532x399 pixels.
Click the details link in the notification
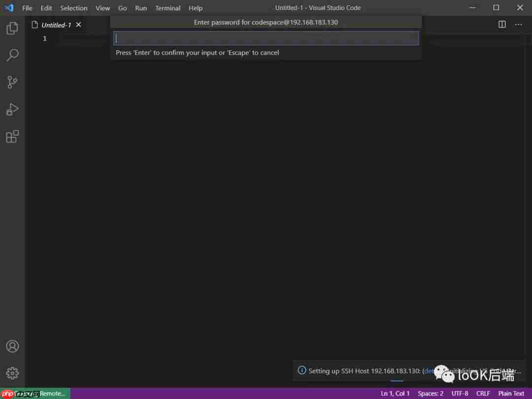(x=429, y=370)
